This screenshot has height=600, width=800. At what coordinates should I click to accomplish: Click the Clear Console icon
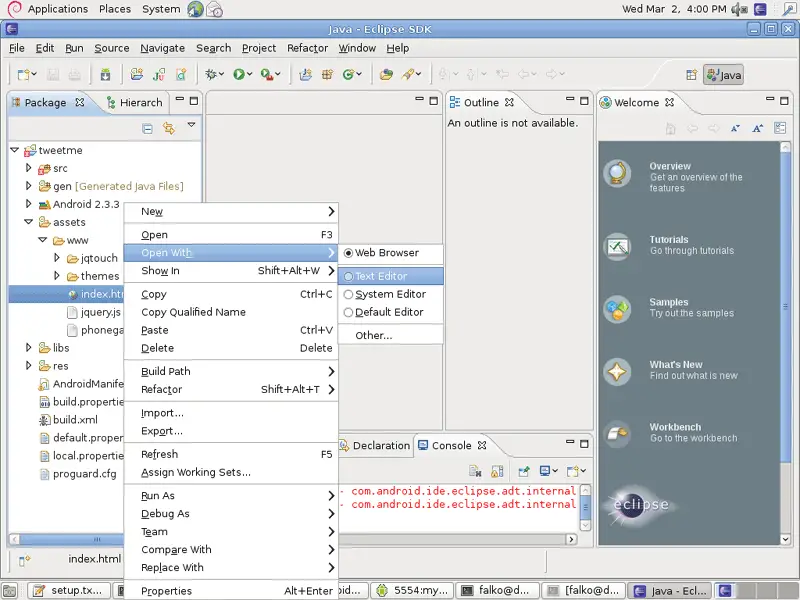(475, 471)
